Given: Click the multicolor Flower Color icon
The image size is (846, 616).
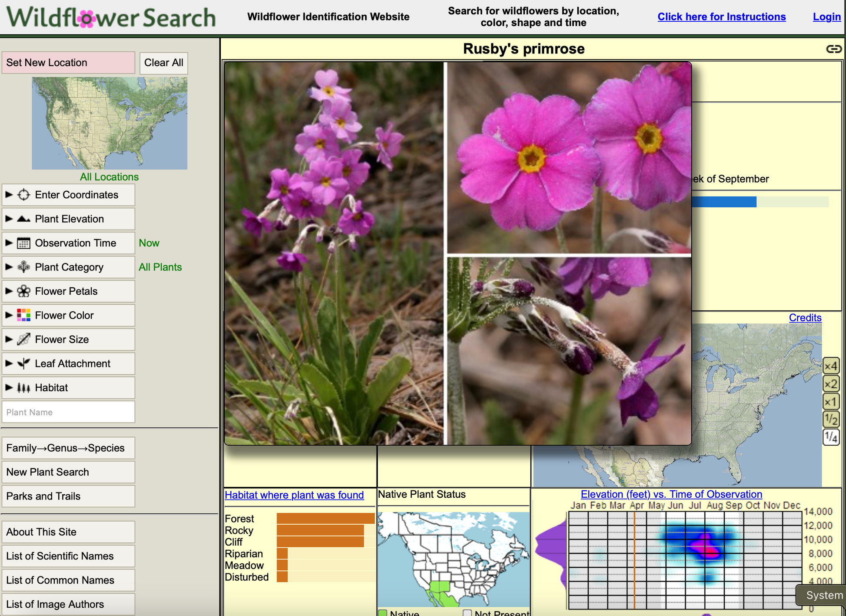Looking at the screenshot, I should (x=23, y=315).
